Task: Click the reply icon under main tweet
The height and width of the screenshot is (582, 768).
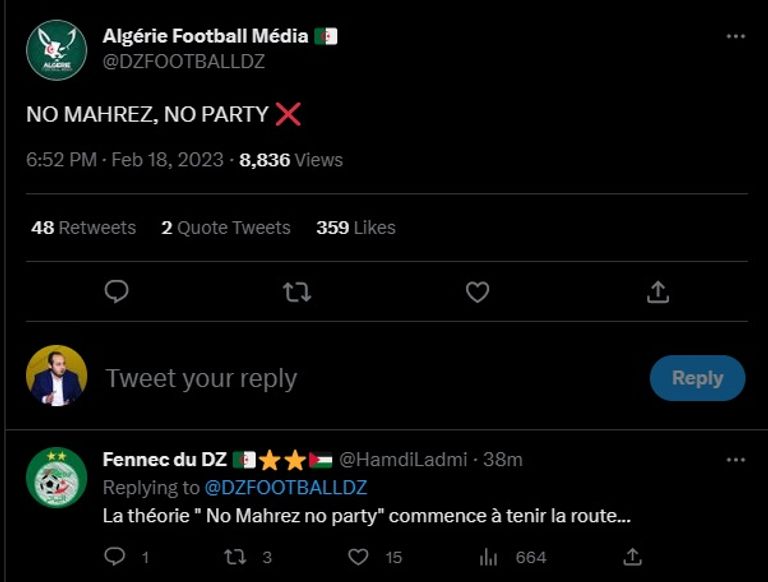Action: point(117,291)
